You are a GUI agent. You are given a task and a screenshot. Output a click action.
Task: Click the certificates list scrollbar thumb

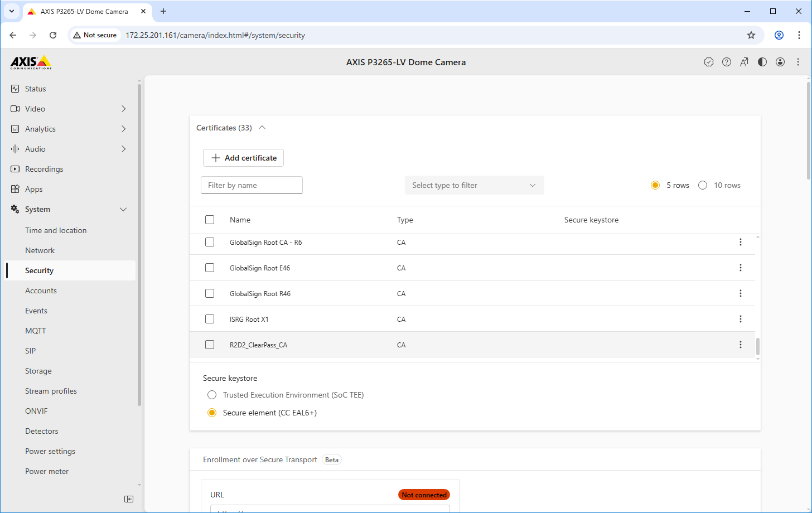click(x=757, y=346)
